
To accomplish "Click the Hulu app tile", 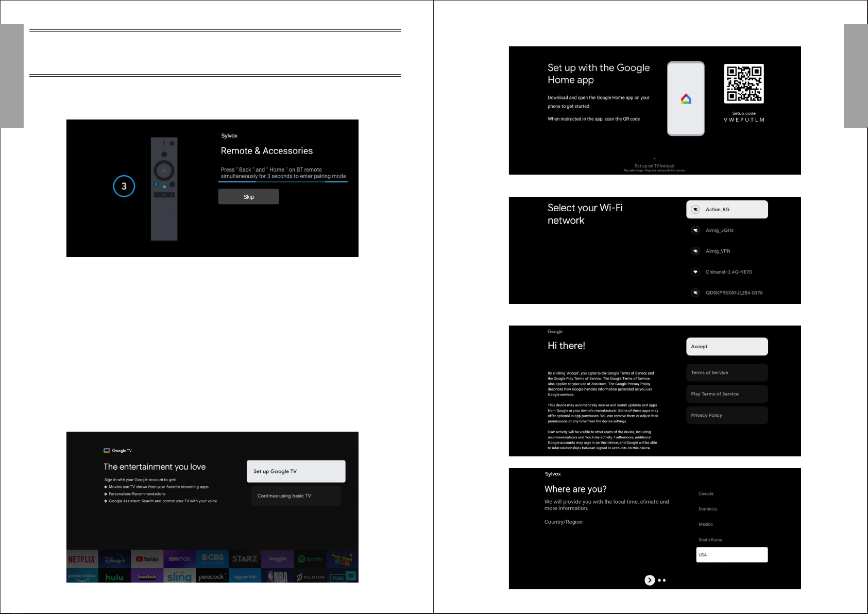I will click(114, 576).
